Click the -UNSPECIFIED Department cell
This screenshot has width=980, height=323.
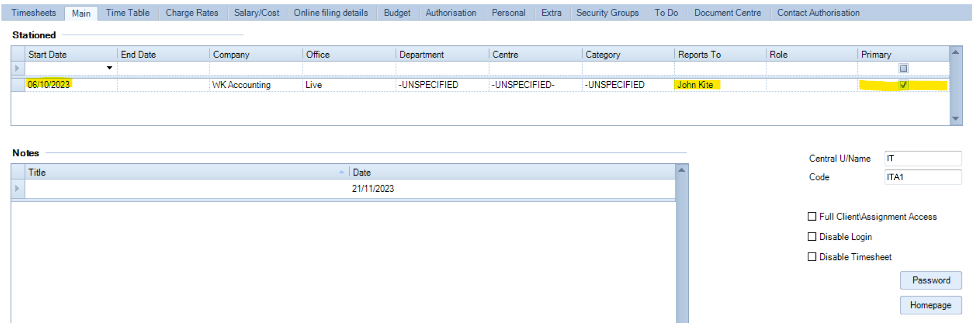click(x=442, y=85)
